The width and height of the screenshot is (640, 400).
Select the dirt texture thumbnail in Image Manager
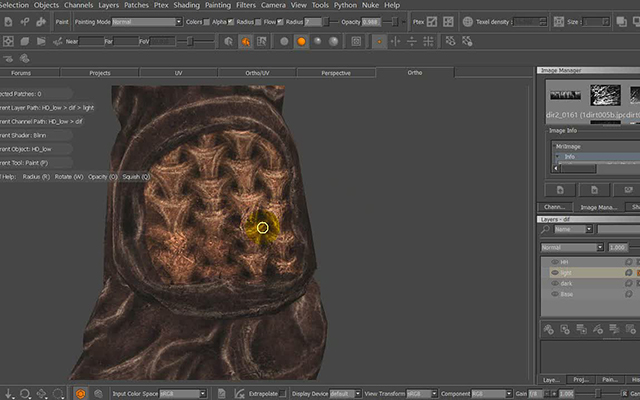pyautogui.click(x=605, y=96)
